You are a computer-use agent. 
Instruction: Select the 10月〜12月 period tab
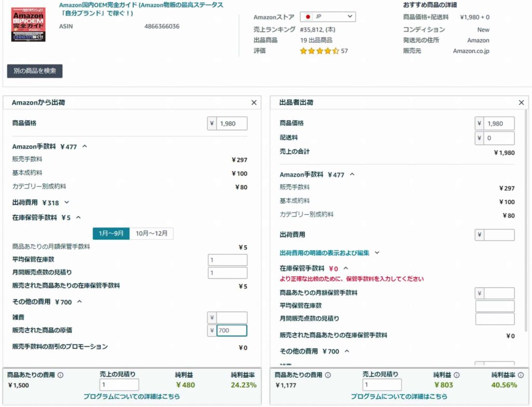(151, 233)
